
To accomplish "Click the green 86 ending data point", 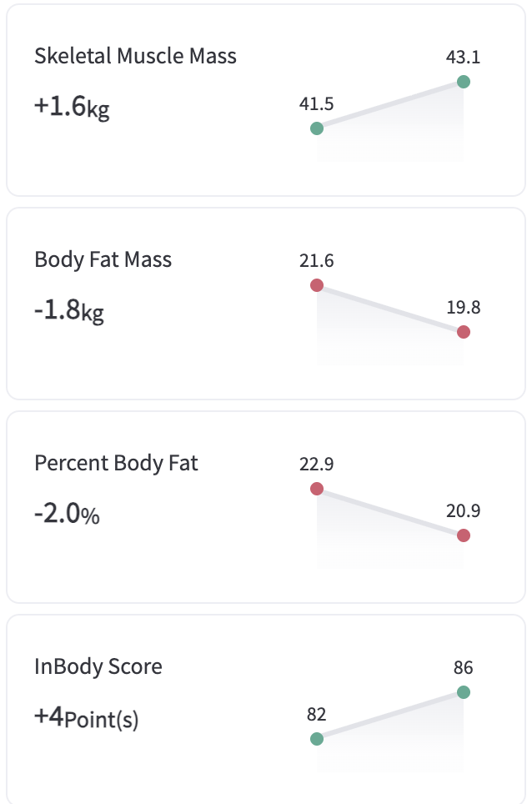I will tap(464, 692).
